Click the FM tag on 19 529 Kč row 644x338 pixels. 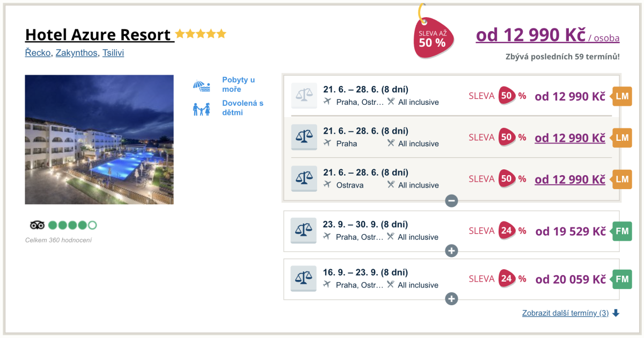(621, 232)
